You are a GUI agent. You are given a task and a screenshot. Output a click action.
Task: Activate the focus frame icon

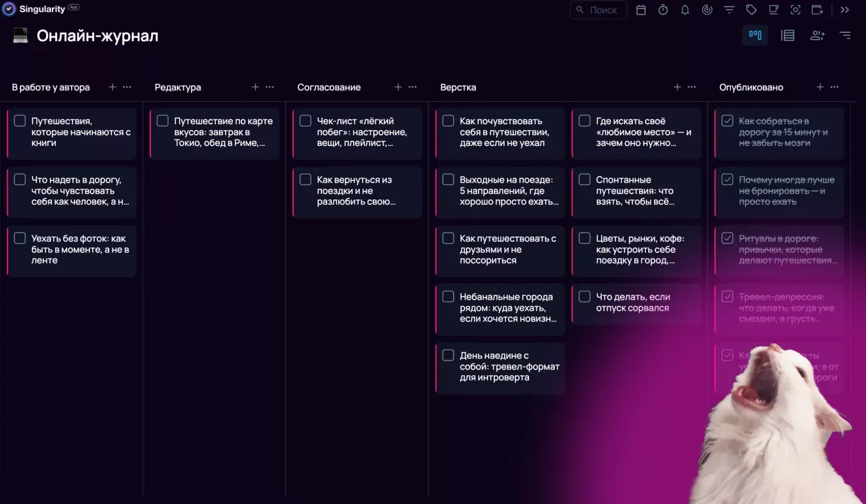(x=796, y=10)
